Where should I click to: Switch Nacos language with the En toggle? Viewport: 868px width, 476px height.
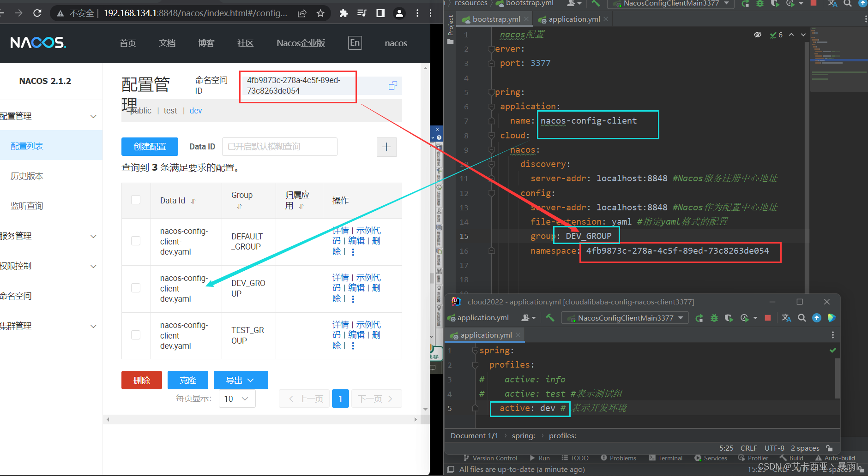pyautogui.click(x=355, y=43)
